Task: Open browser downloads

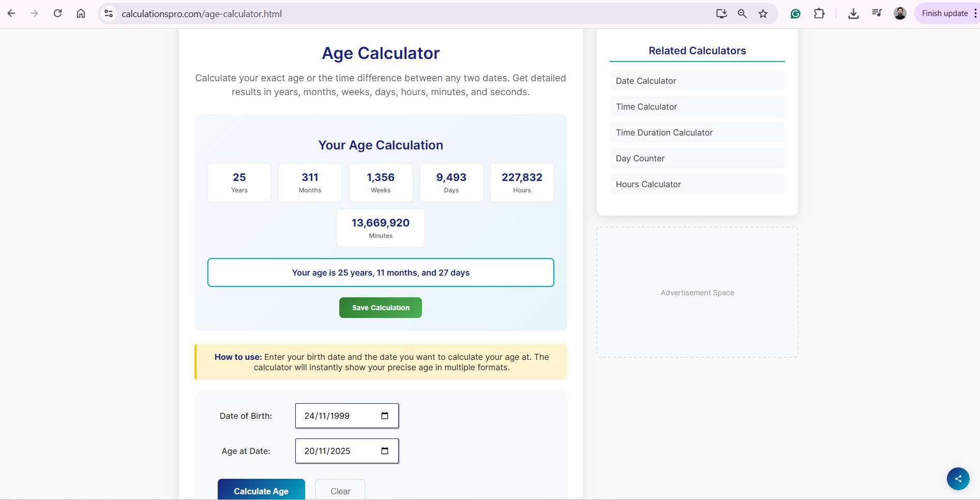Action: [x=853, y=13]
